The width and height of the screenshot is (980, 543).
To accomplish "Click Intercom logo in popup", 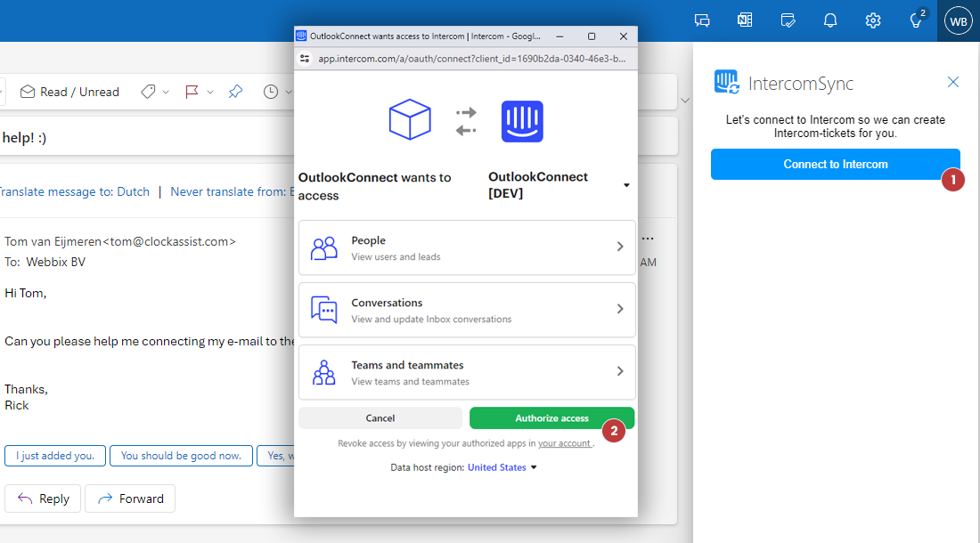I will tap(522, 121).
